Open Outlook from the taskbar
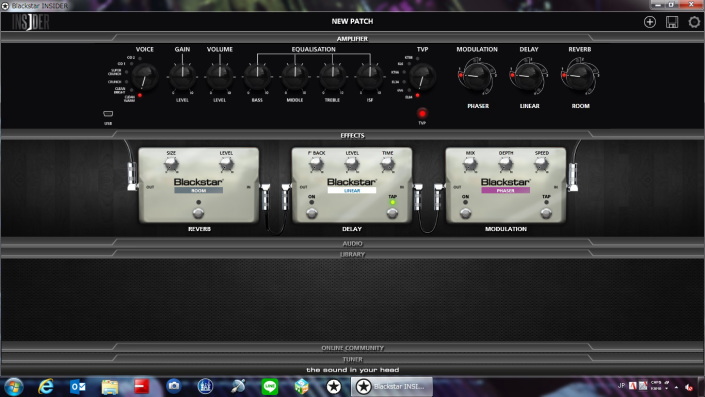This screenshot has height=397, width=705. (78, 387)
